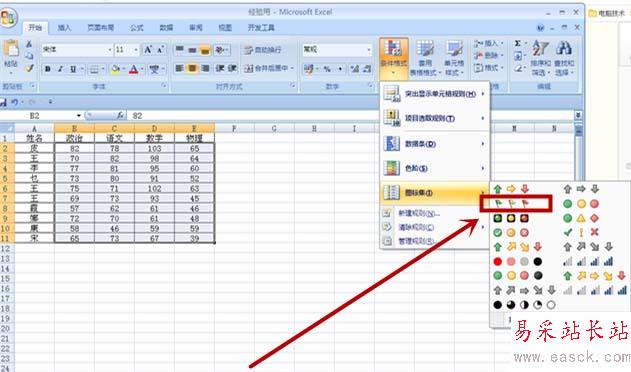Toggle Center horizontal alignment

(x=192, y=68)
